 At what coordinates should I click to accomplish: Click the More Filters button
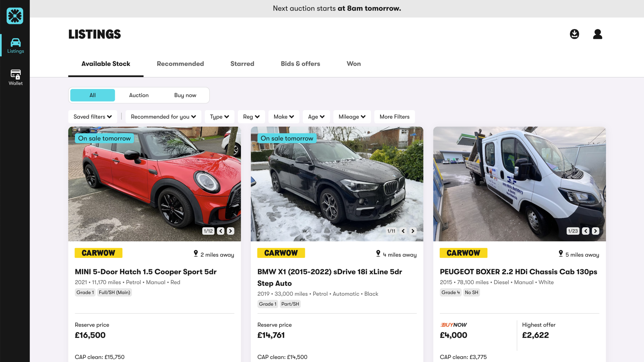point(394,117)
